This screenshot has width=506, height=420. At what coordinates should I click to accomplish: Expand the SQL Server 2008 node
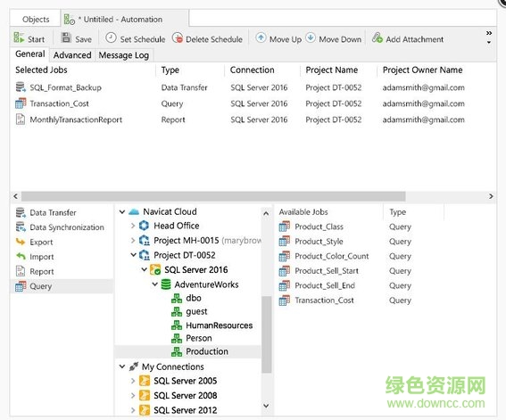point(133,395)
